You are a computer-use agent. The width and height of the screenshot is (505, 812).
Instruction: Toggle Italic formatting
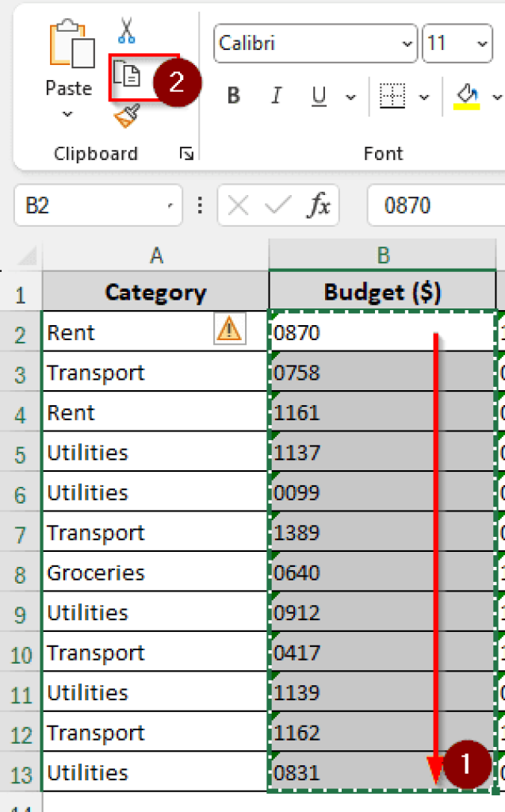pyautogui.click(x=276, y=95)
